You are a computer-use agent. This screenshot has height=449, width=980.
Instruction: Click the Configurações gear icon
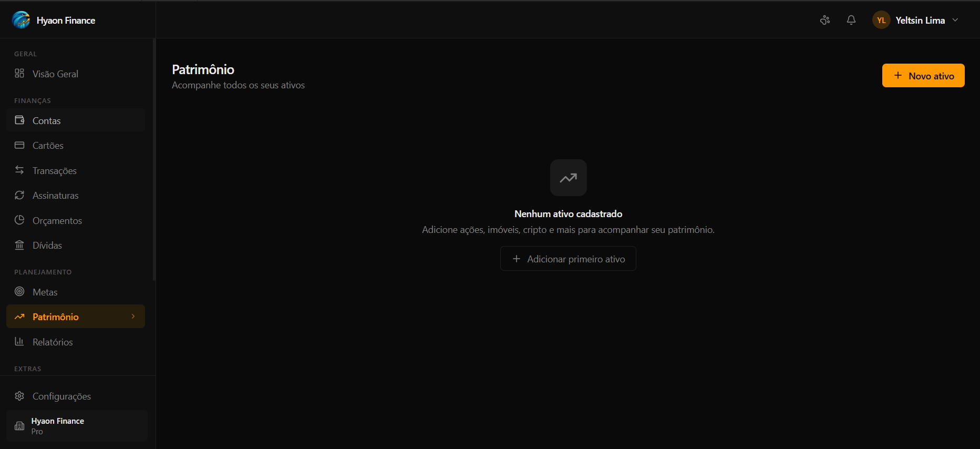point(19,396)
